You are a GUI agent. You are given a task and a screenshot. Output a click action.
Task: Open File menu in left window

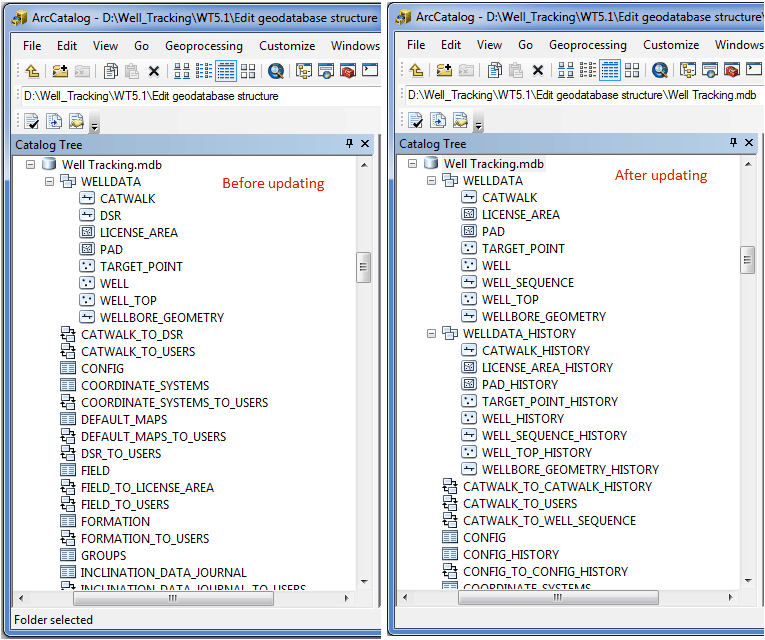pyautogui.click(x=32, y=46)
